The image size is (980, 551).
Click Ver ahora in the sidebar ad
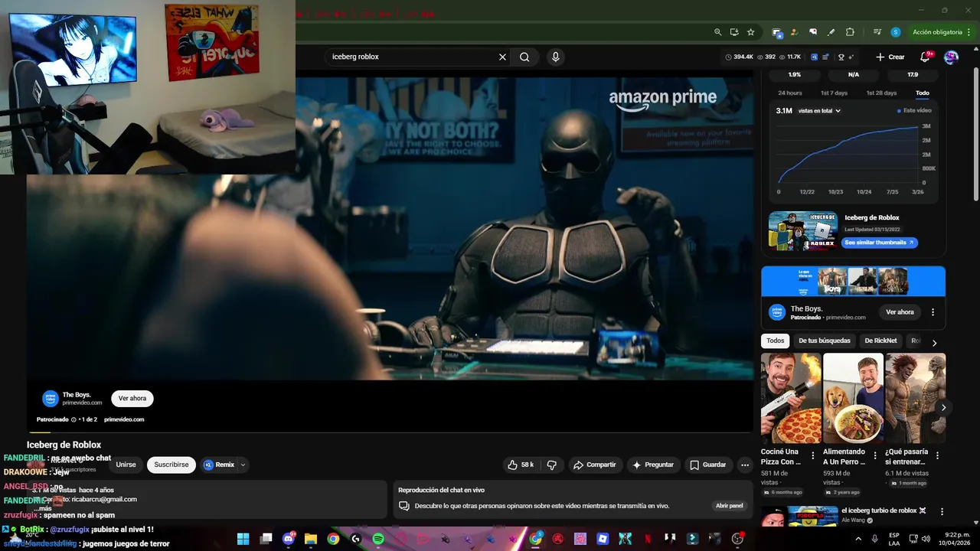pyautogui.click(x=900, y=312)
